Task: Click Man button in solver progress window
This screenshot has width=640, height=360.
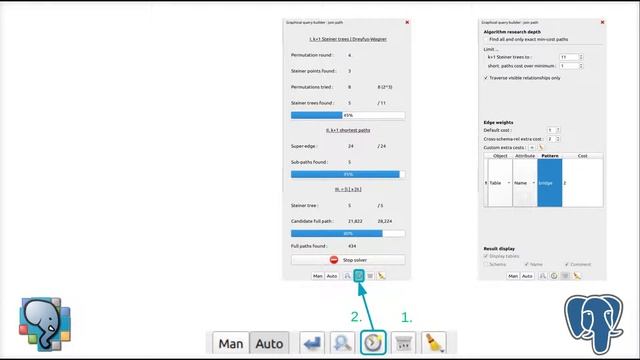Action: 318,276
